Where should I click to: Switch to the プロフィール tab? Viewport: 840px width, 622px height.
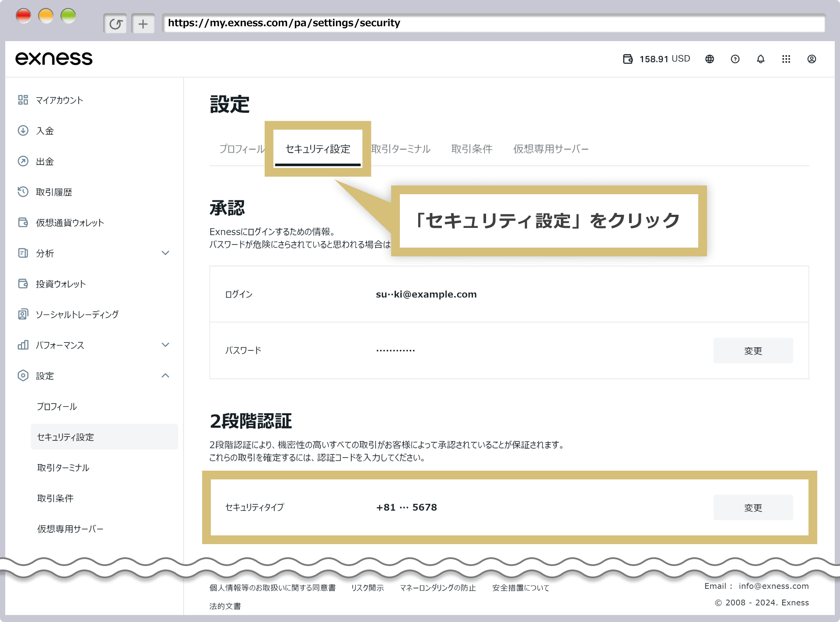242,149
